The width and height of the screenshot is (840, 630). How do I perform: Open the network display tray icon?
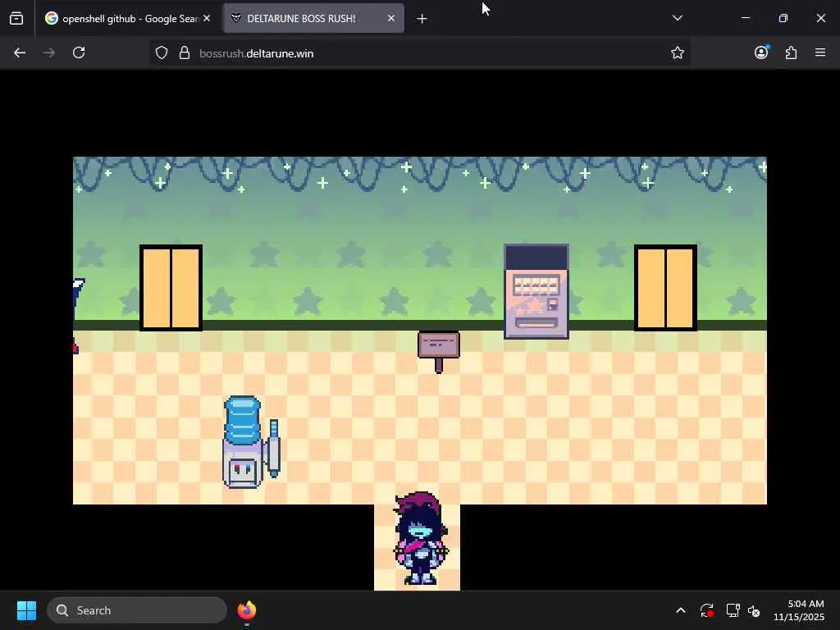point(733,610)
